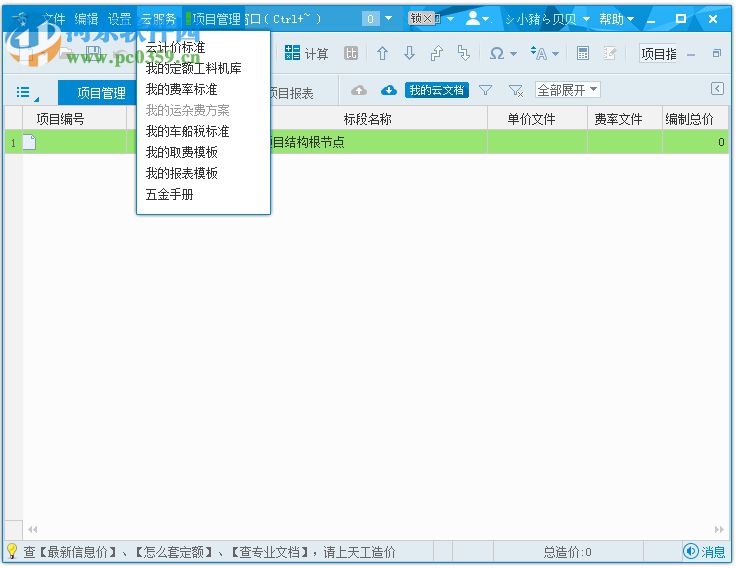Click the 比 compare icon in toolbar
Screen dimensions: 737x568
tap(351, 54)
